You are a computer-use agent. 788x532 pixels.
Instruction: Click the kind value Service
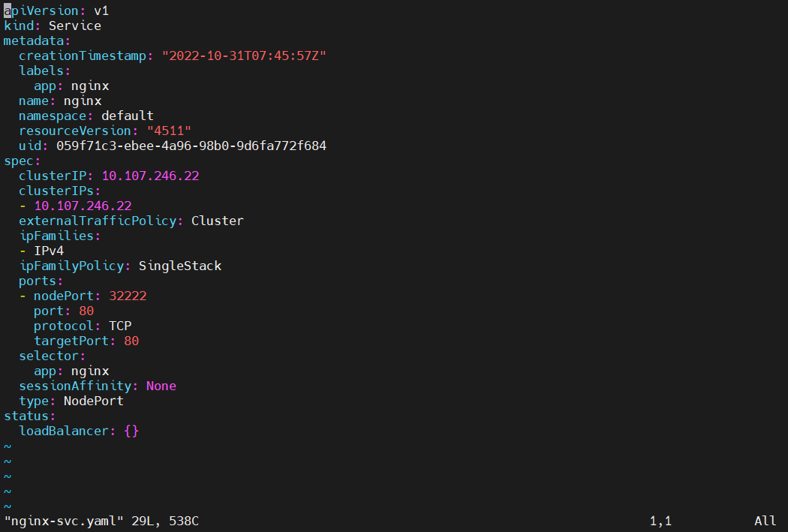pyautogui.click(x=75, y=26)
